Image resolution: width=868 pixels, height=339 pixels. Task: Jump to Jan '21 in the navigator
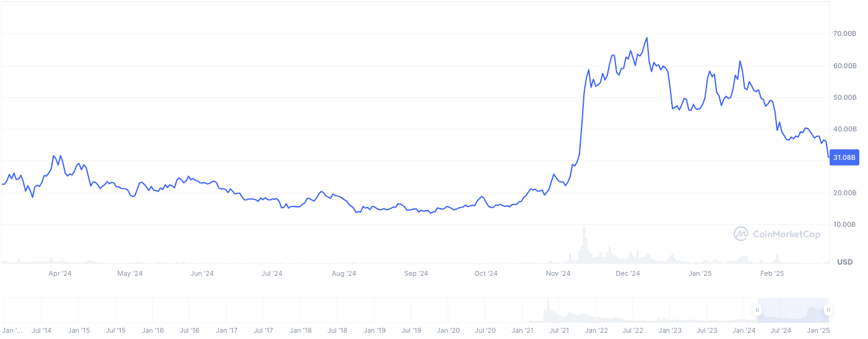523,331
